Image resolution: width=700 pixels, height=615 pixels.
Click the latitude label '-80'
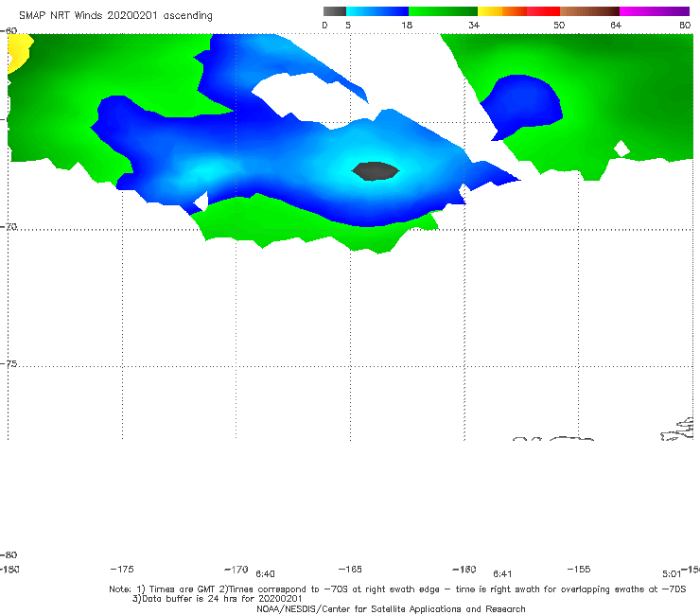pos(9,554)
